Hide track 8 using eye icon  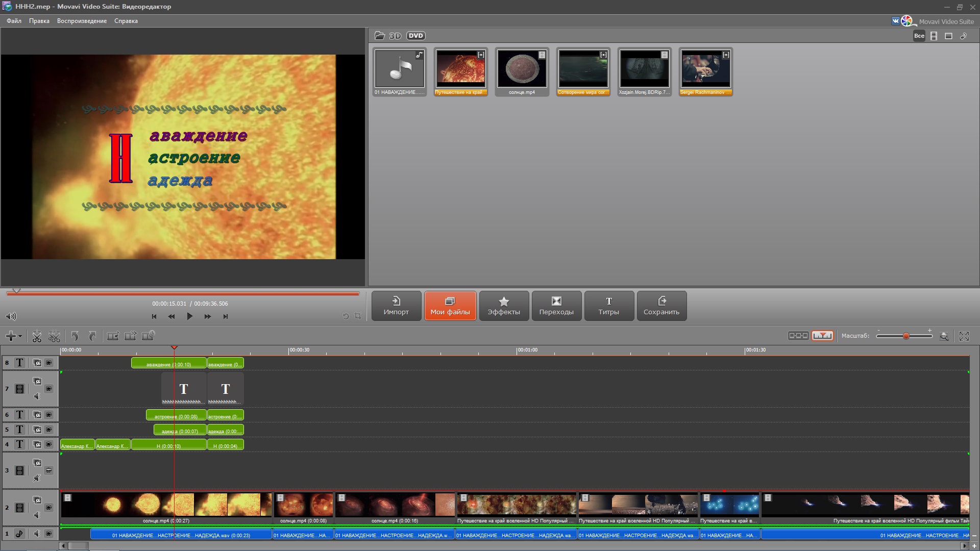tap(49, 363)
